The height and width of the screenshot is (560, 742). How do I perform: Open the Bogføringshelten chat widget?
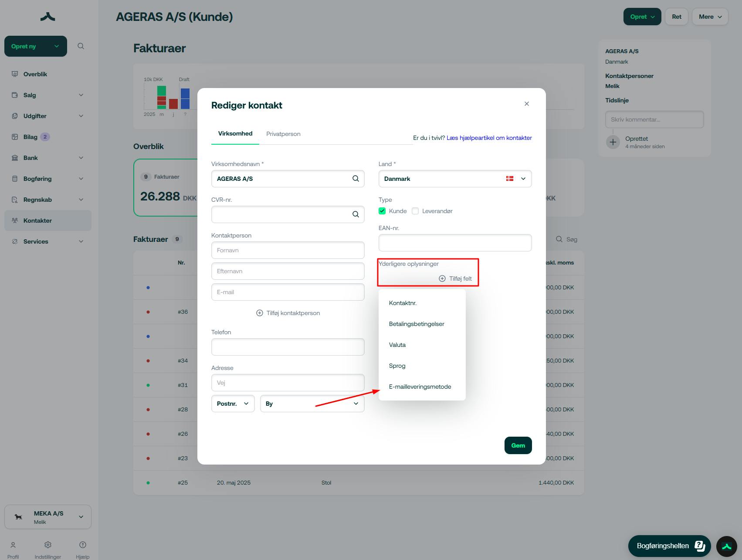coord(670,546)
